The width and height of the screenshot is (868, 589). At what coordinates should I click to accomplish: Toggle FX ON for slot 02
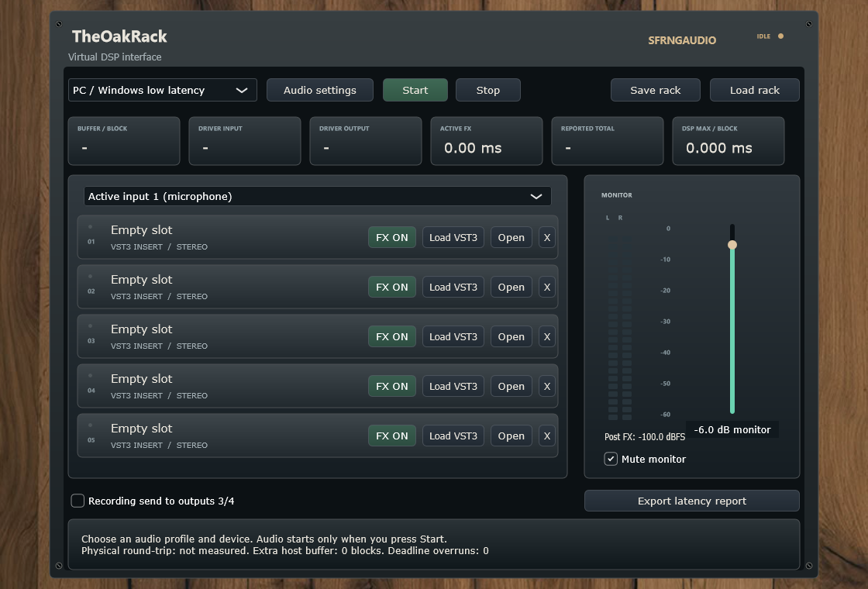(392, 288)
